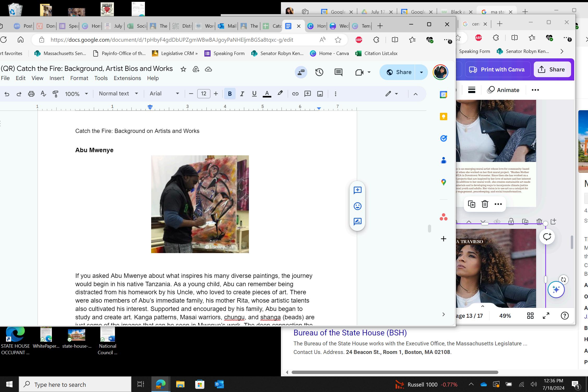Open Google Keep sidebar icon
The width and height of the screenshot is (588, 392).
pos(443,117)
